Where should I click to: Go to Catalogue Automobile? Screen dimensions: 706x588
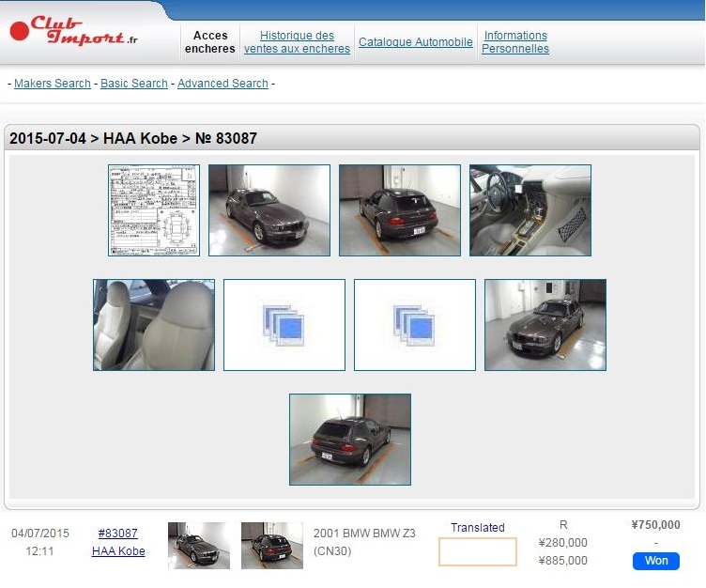tap(416, 42)
